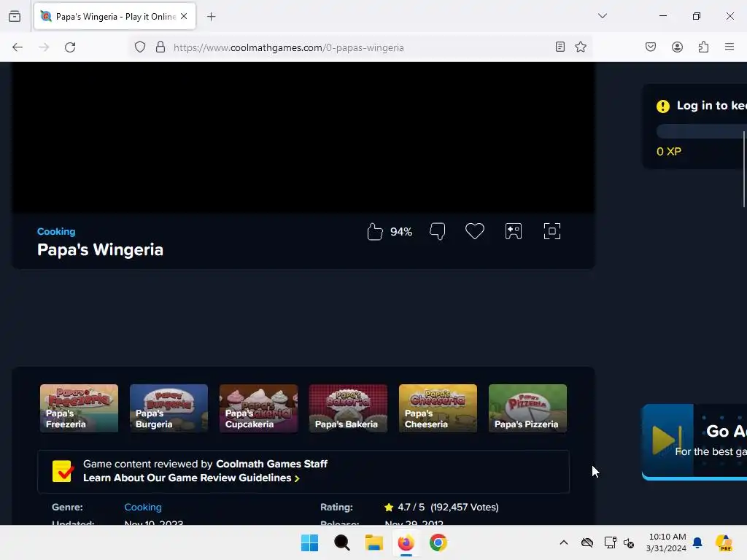Open Papa's Burgeria game thumbnail
The image size is (747, 560).
coord(169,408)
